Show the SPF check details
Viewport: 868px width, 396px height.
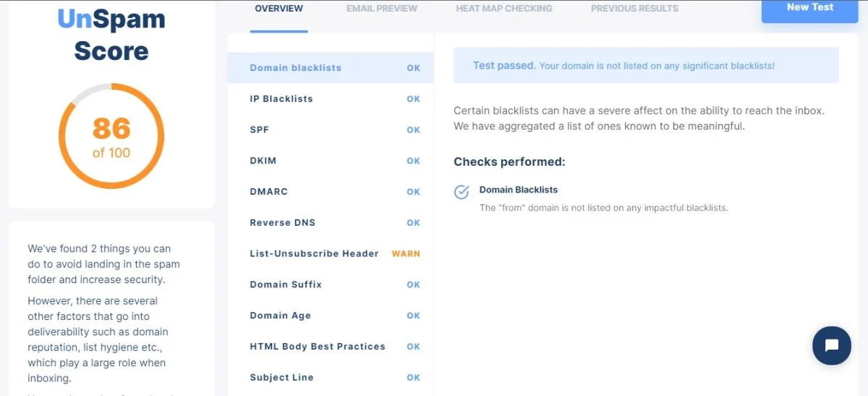331,130
